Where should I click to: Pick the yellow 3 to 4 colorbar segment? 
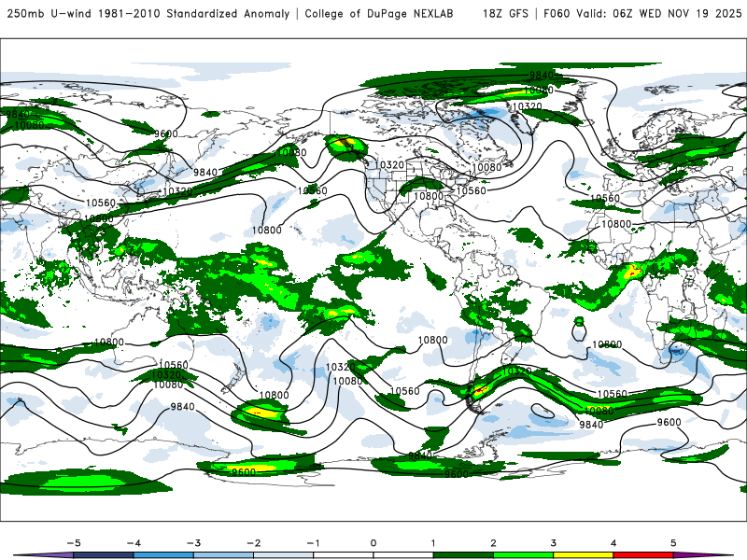tap(584, 555)
